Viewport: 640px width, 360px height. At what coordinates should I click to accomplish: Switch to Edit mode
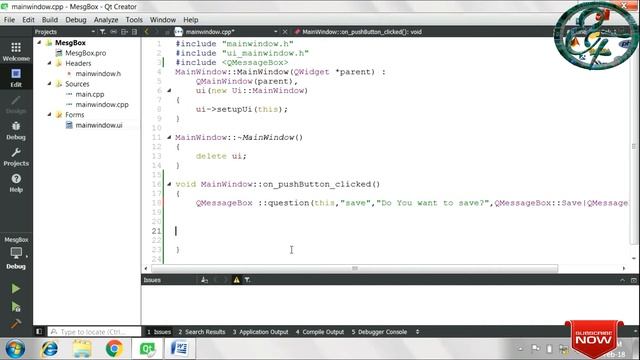point(16,78)
